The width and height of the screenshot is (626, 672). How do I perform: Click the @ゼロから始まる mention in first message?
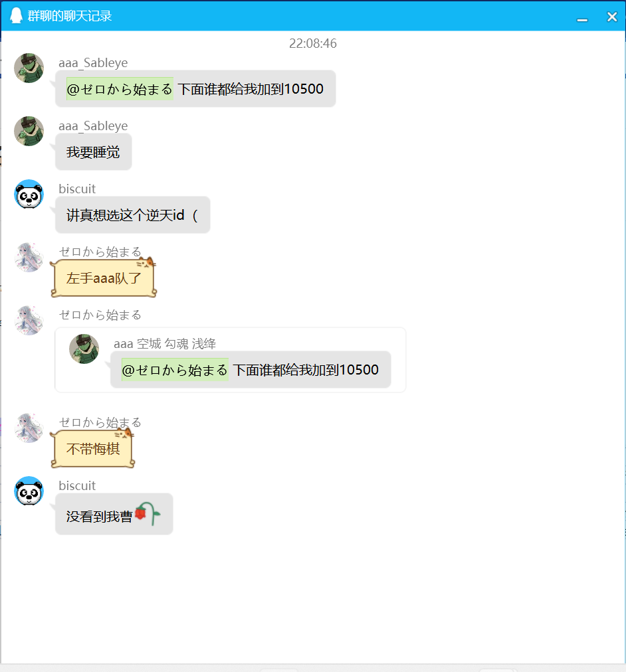coord(120,89)
